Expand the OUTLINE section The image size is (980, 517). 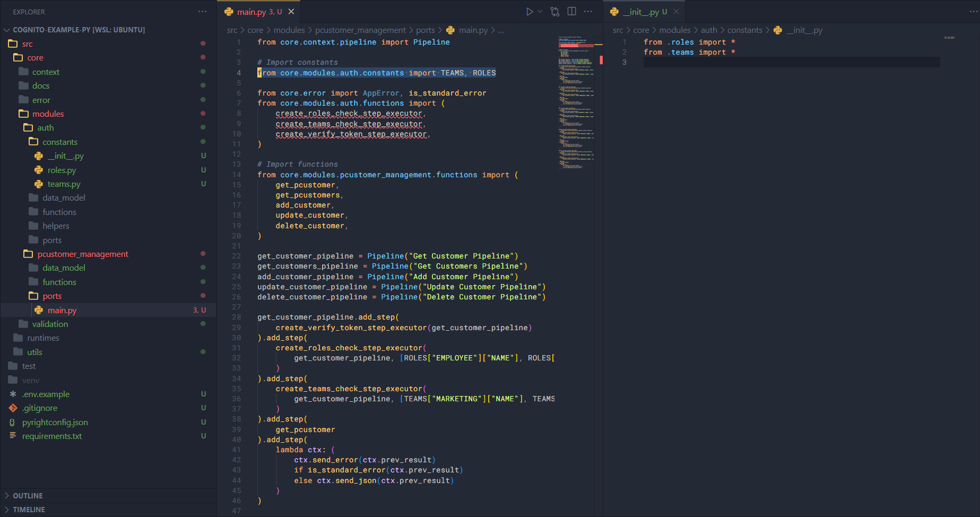point(28,496)
